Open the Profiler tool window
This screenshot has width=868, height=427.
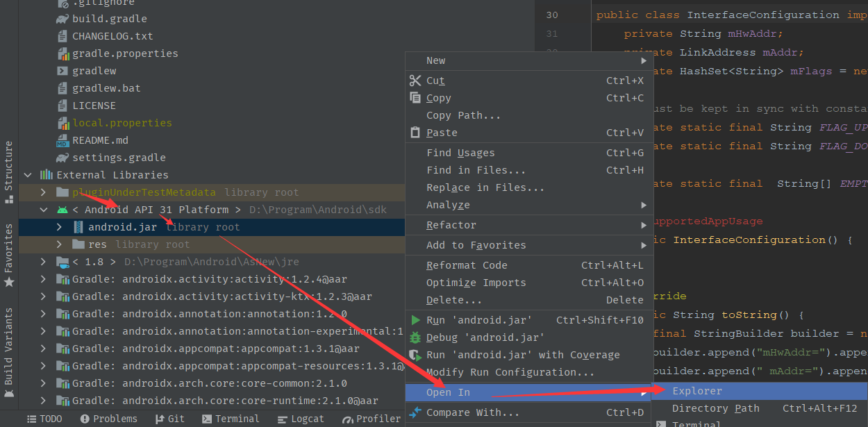click(x=372, y=419)
